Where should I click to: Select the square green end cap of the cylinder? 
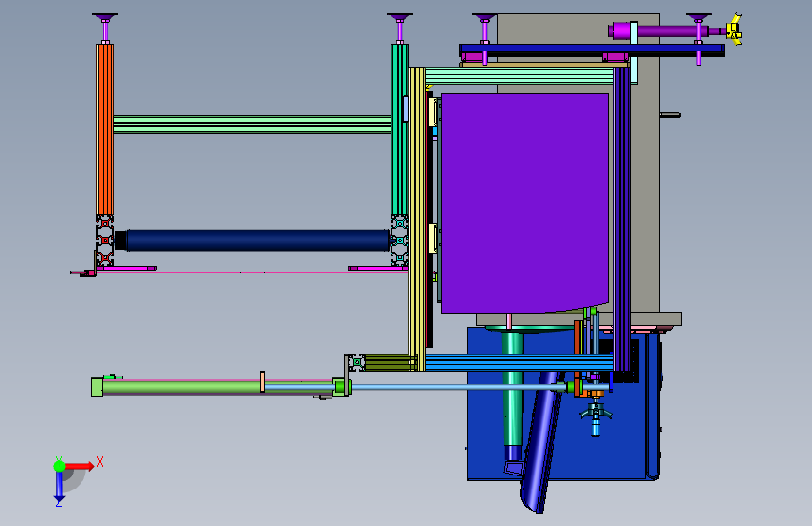96,387
